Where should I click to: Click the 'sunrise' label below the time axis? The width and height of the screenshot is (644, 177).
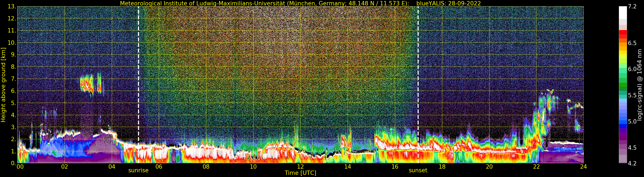138,170
